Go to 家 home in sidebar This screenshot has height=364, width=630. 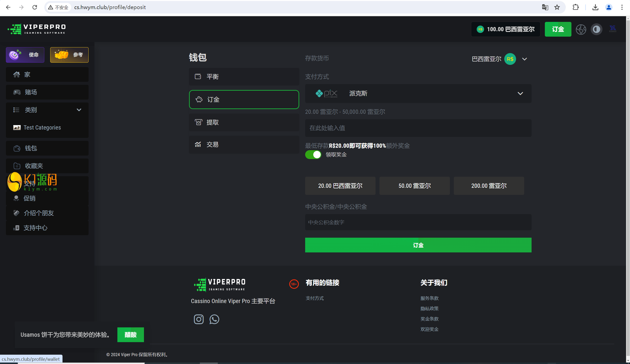point(47,74)
